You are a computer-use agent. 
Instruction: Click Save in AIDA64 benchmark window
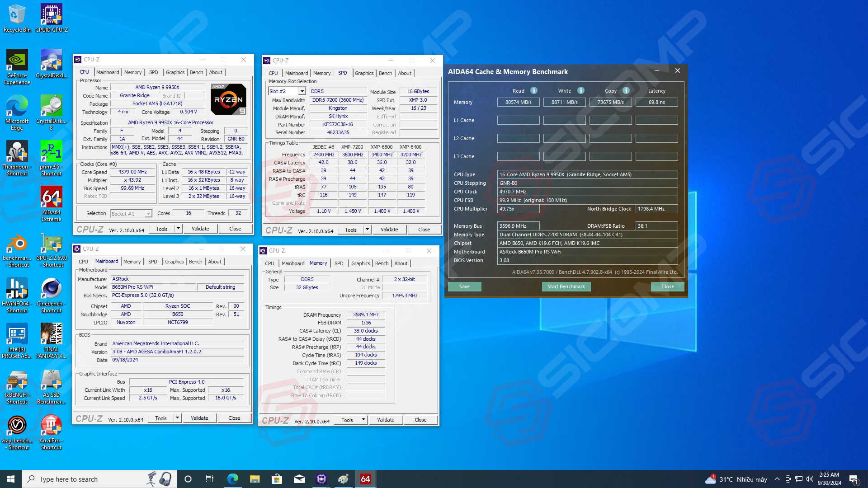click(464, 286)
